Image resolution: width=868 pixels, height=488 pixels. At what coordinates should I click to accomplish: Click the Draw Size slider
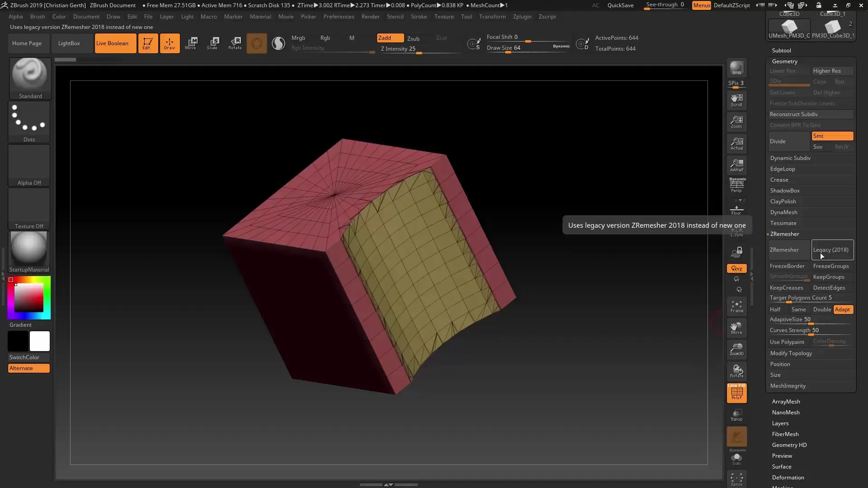tap(528, 48)
